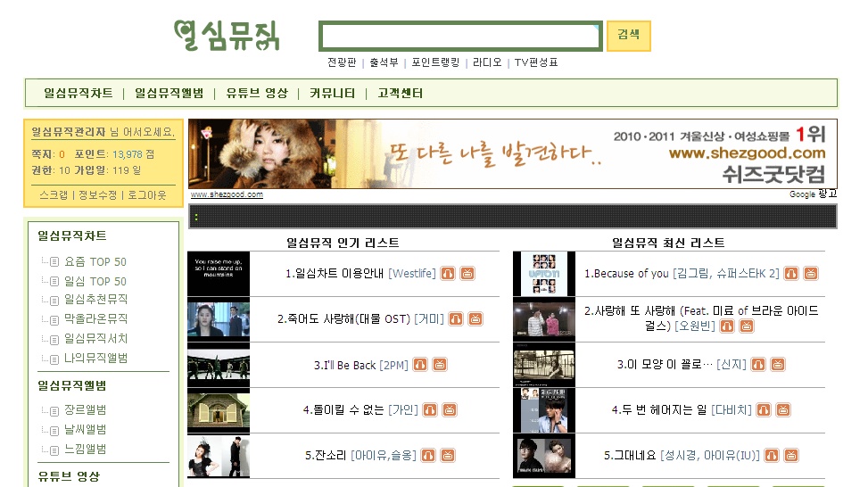Viewport: 868px width, 487px height.
Task: Click the 로그아웃 link
Action: (x=147, y=195)
